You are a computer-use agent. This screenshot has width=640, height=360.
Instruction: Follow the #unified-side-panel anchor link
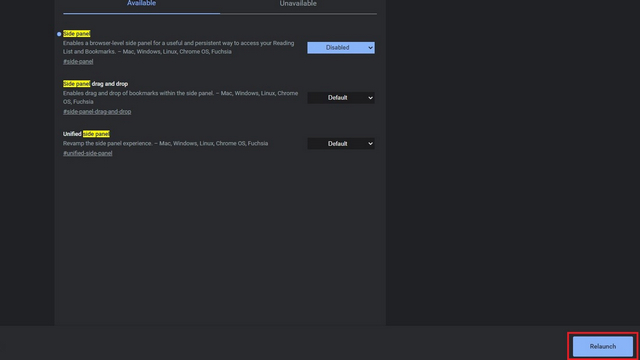click(87, 153)
